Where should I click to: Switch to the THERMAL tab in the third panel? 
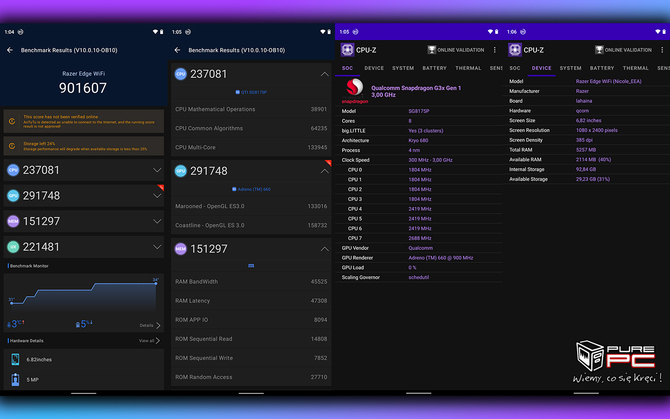pos(468,68)
